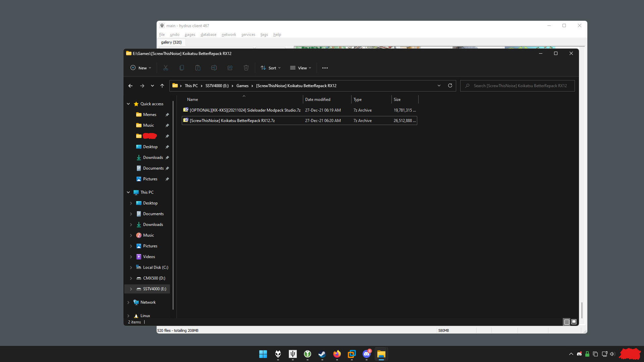644x362 pixels.
Task: Expand the Network tree node
Action: pos(128,302)
